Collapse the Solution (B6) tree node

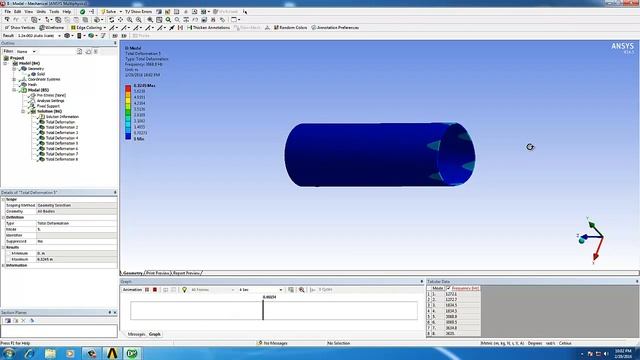coord(23,111)
